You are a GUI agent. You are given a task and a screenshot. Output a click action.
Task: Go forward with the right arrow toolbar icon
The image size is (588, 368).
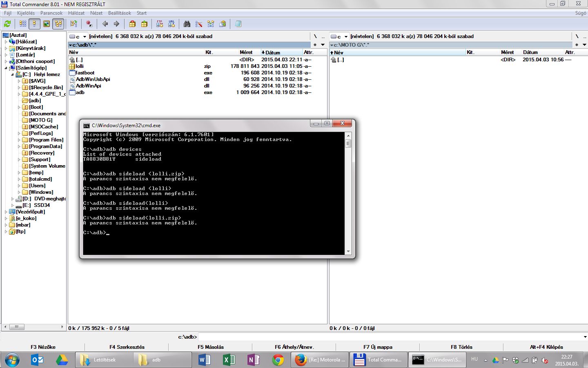[117, 24]
